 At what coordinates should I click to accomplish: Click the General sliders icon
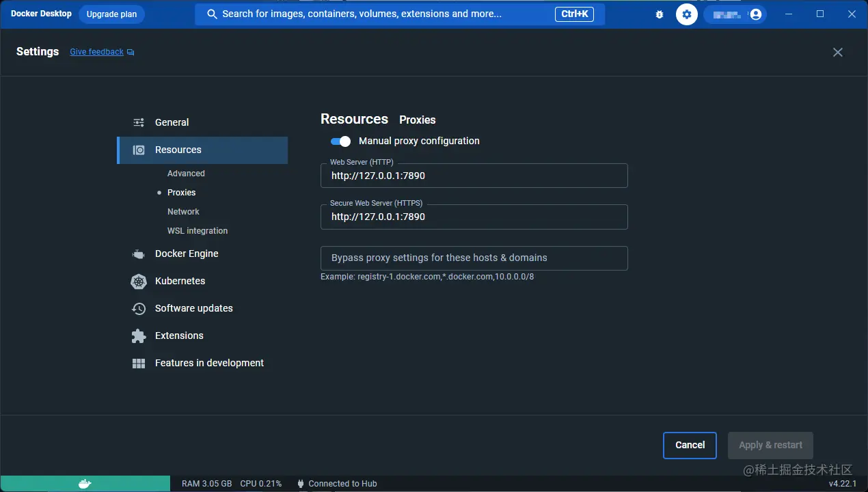(139, 122)
